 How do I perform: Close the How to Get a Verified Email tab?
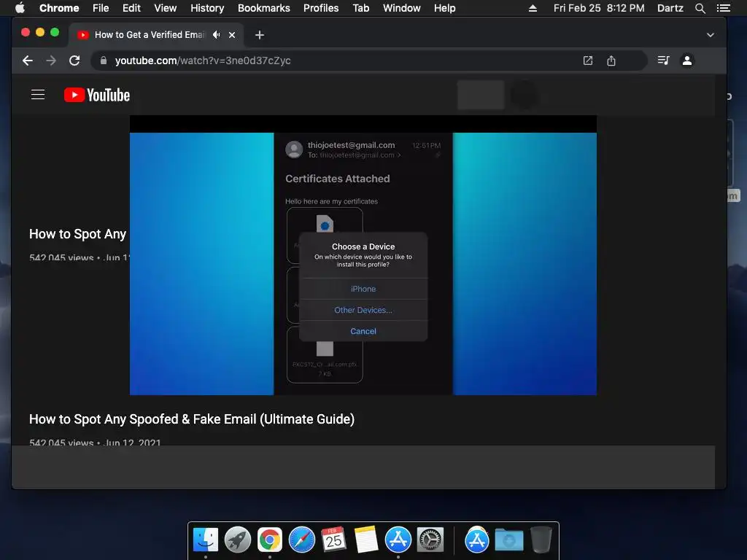coord(232,35)
